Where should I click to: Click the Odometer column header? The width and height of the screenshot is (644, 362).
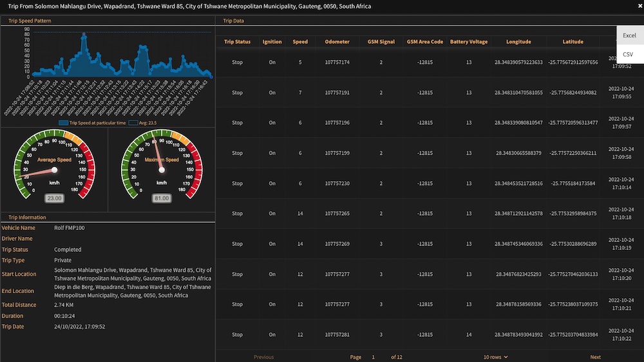(337, 42)
